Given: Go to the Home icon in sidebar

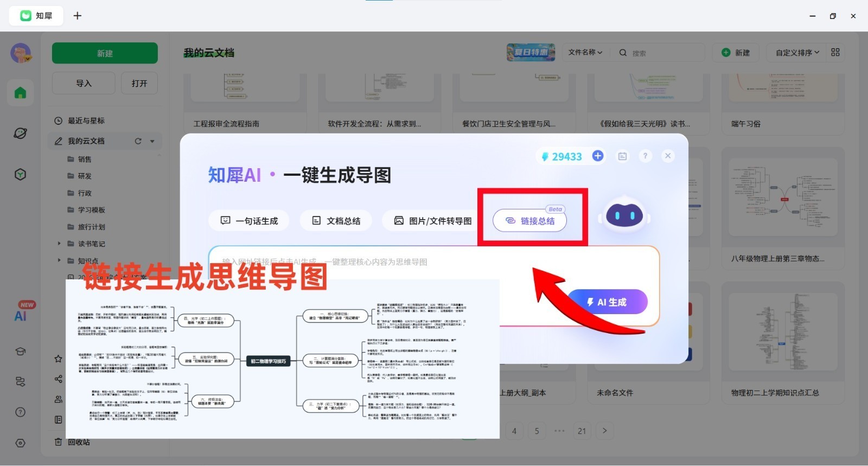Looking at the screenshot, I should point(20,93).
